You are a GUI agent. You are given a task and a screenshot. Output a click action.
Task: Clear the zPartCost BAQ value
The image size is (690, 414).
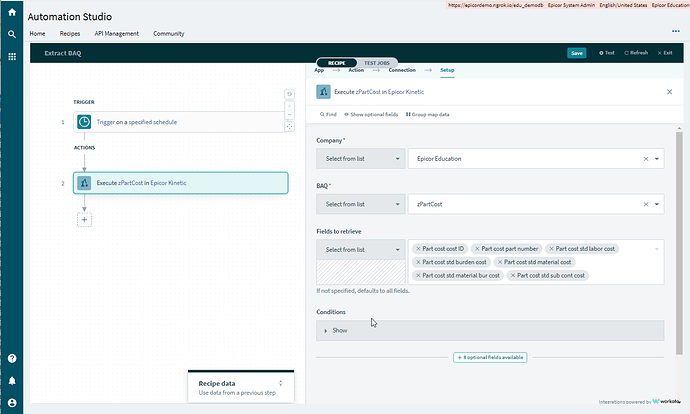pos(646,204)
